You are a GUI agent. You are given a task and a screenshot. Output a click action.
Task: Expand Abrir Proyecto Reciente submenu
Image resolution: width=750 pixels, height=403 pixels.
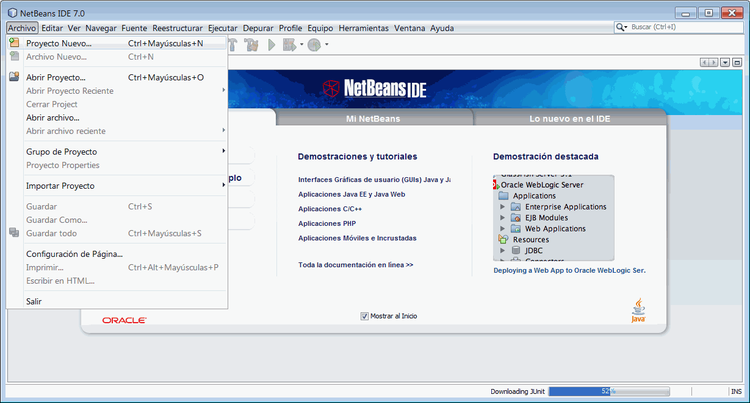point(223,90)
